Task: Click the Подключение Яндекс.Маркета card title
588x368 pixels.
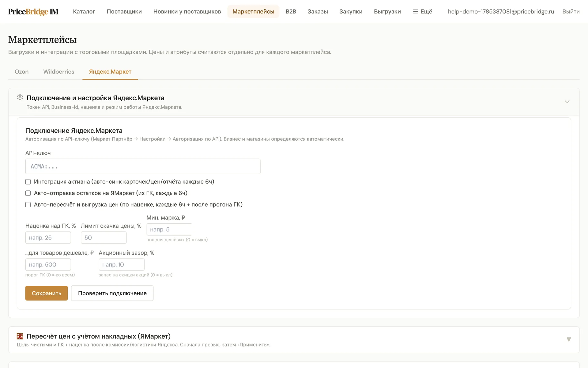Action: 74,131
